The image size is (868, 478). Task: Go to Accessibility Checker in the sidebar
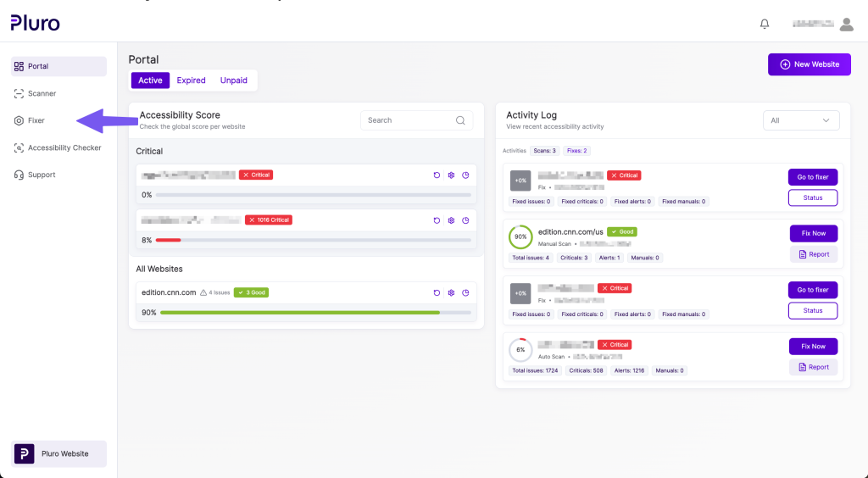coord(64,147)
